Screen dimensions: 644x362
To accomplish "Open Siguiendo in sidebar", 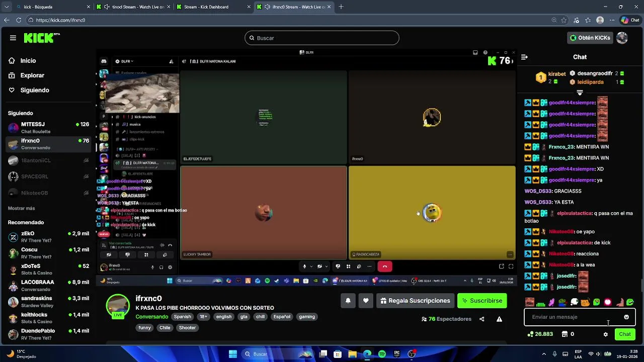I will 35,90.
